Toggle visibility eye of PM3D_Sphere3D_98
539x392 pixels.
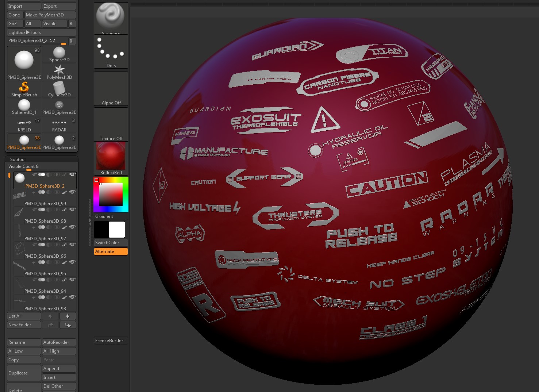coord(73,210)
